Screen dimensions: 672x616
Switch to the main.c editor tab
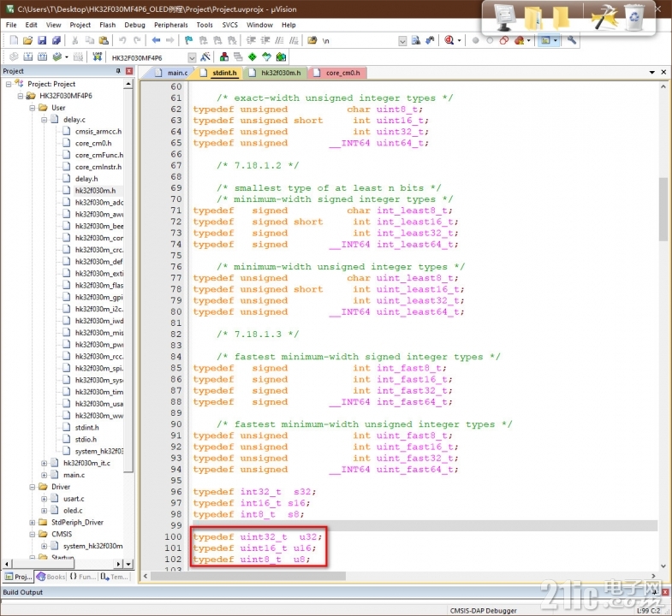pyautogui.click(x=172, y=73)
